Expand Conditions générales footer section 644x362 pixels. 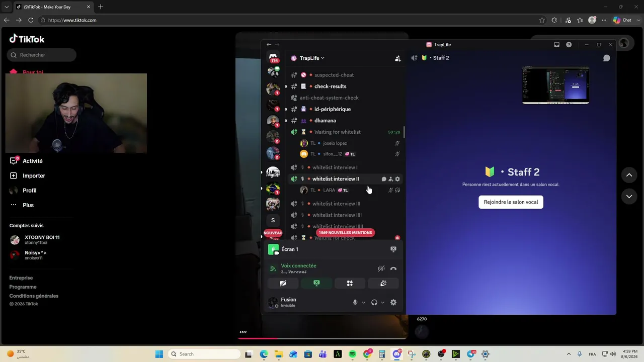(34, 296)
